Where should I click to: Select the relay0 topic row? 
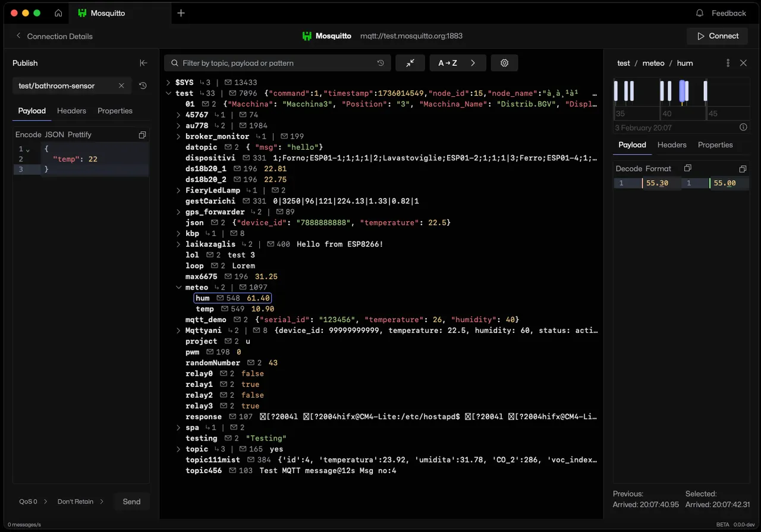(x=225, y=374)
